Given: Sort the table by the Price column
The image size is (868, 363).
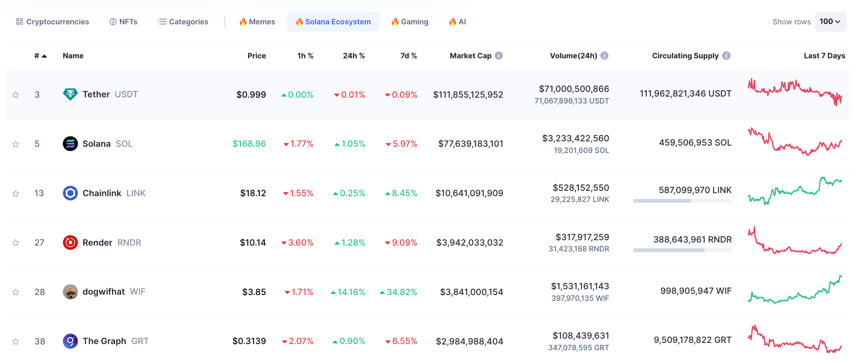Looking at the screenshot, I should click(257, 56).
